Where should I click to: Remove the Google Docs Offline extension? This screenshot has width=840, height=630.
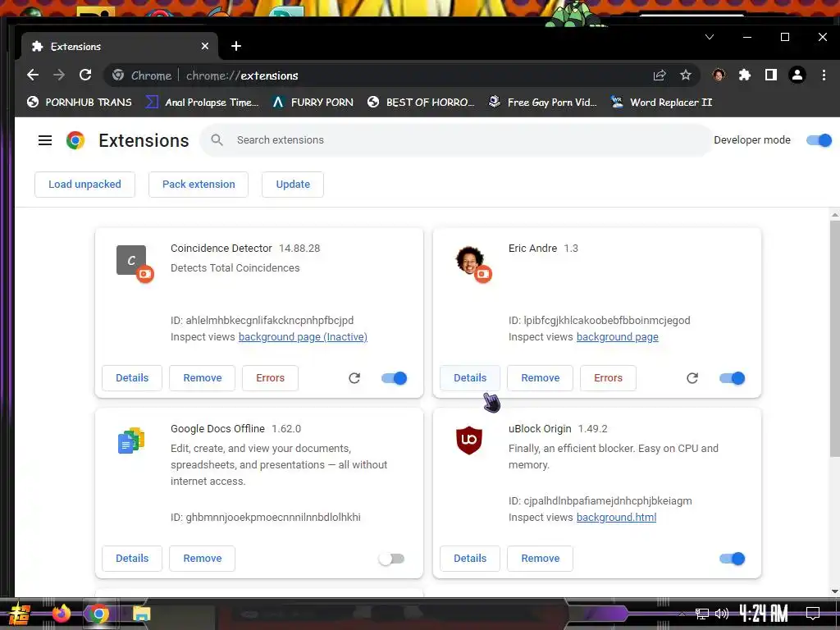[203, 559]
